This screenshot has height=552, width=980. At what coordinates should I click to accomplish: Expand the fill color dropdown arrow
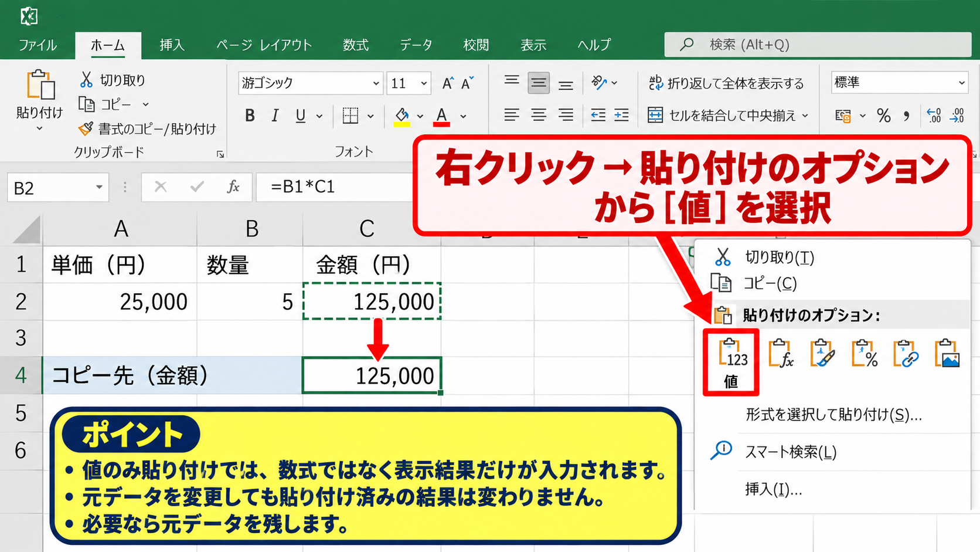point(420,116)
